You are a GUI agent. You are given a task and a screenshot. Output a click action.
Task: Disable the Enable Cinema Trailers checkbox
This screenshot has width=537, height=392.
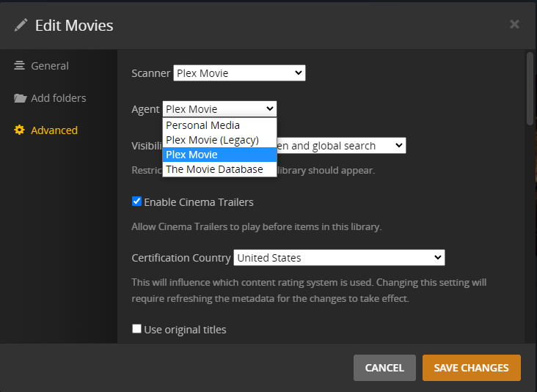pyautogui.click(x=136, y=201)
